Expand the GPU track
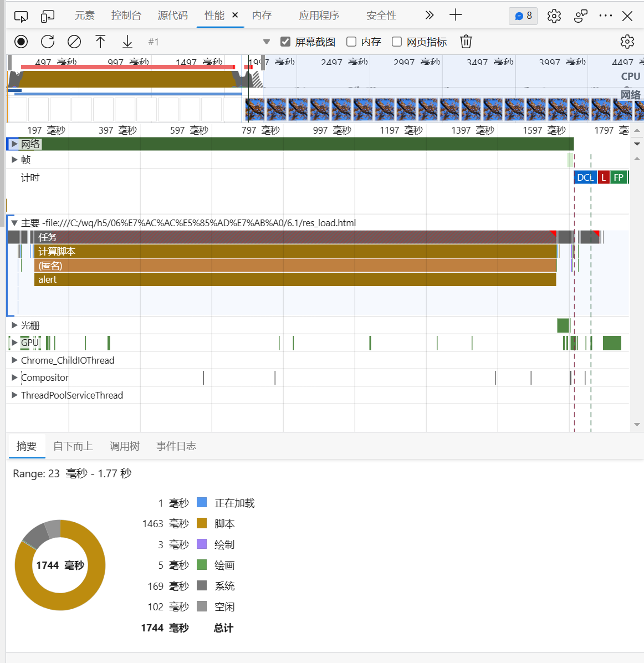Viewport: 644px width, 663px height. point(14,343)
